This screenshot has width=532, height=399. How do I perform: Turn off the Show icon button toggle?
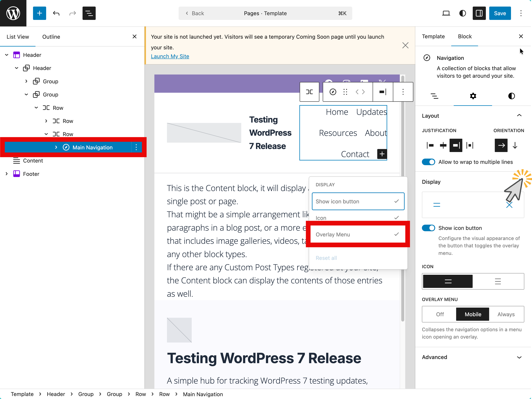[428, 228]
